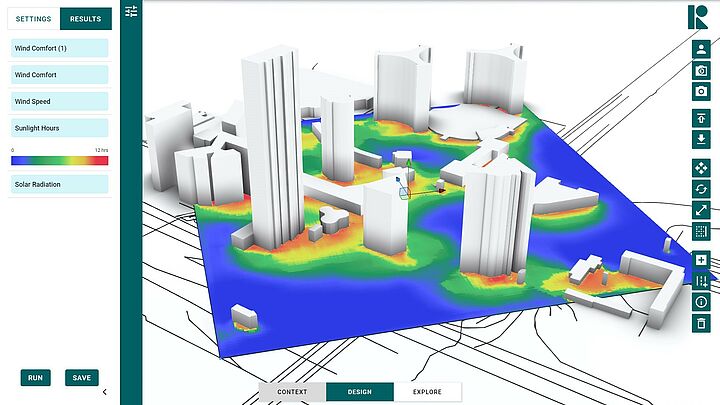The height and width of the screenshot is (405, 720).
Task: Open the Solar Radiation result
Action: pos(60,184)
